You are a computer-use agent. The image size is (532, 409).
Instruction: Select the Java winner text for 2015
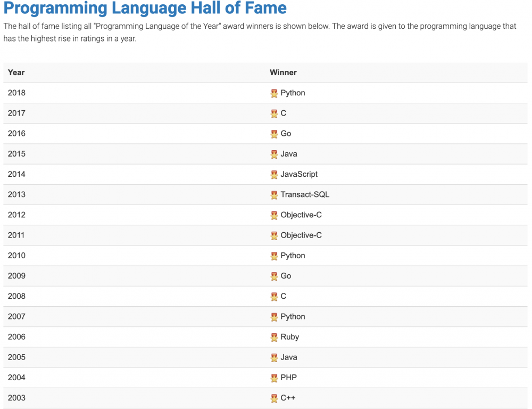289,154
